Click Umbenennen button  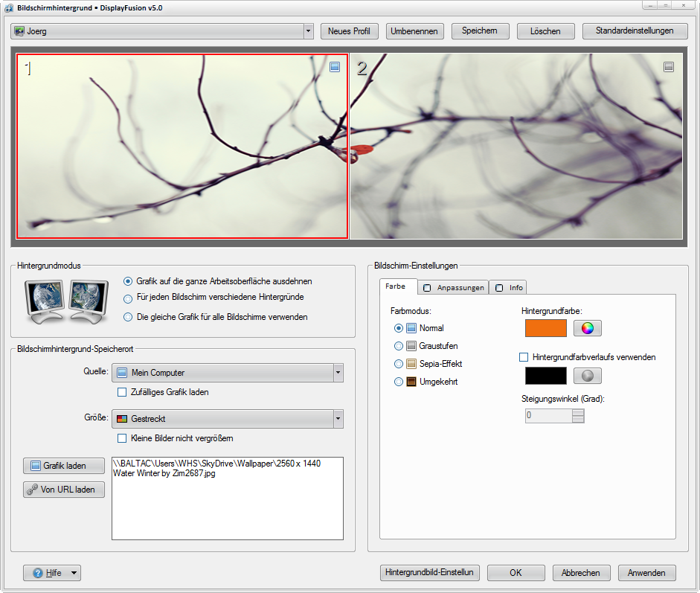(x=414, y=31)
